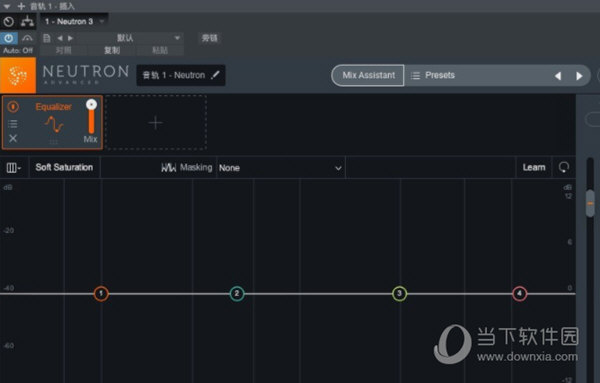Image resolution: width=600 pixels, height=383 pixels.
Task: Edit the track name with the pencil icon
Action: [x=215, y=75]
